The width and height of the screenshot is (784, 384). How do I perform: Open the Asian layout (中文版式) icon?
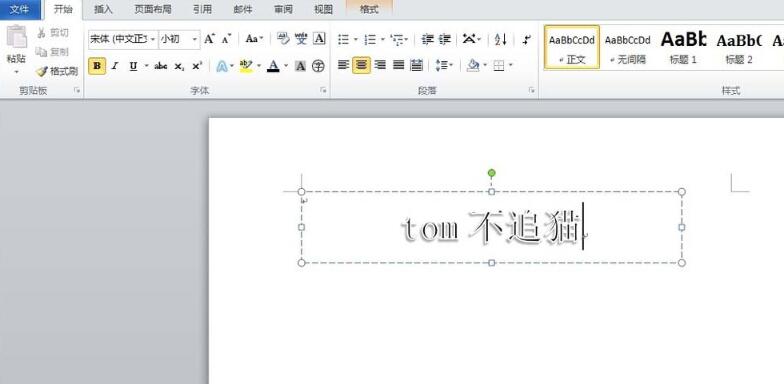pyautogui.click(x=469, y=38)
